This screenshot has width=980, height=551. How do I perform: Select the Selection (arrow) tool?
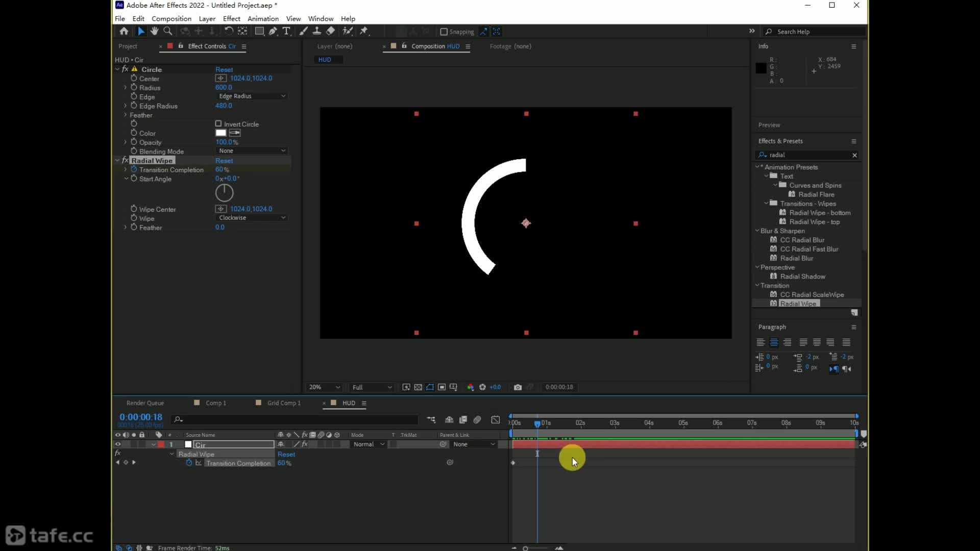[x=141, y=31]
